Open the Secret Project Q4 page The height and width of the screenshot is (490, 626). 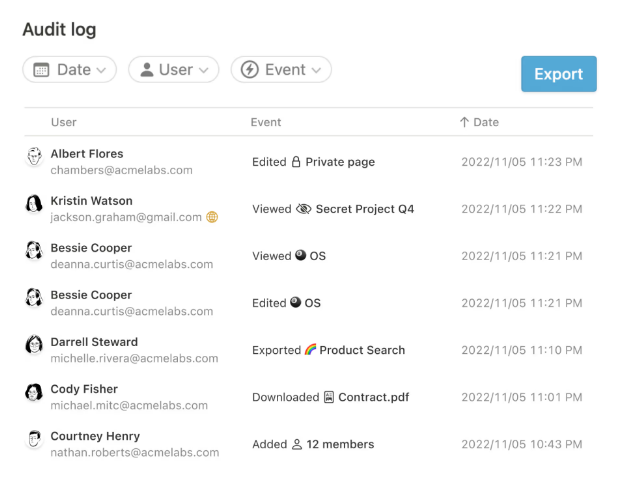[365, 209]
